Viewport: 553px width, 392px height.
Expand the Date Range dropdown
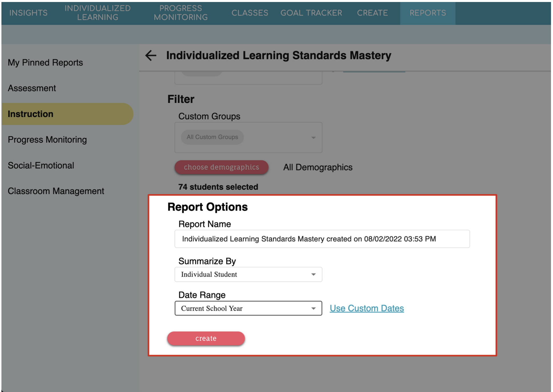248,308
